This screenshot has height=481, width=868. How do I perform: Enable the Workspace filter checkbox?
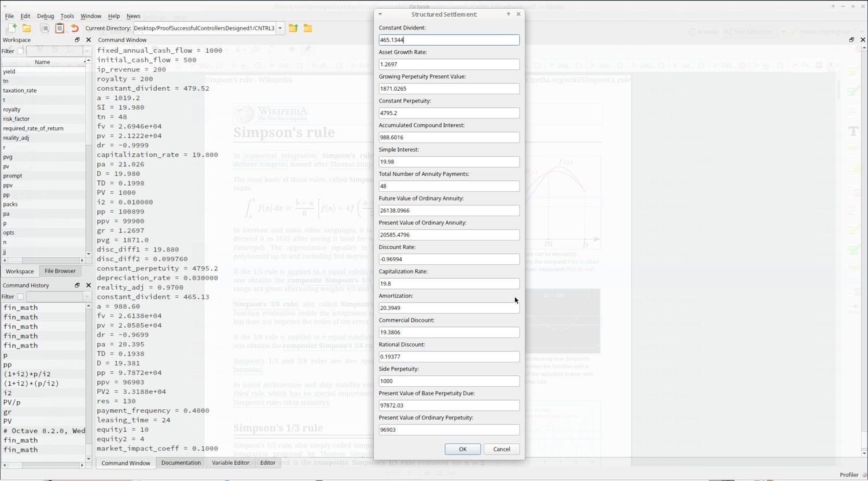20,51
